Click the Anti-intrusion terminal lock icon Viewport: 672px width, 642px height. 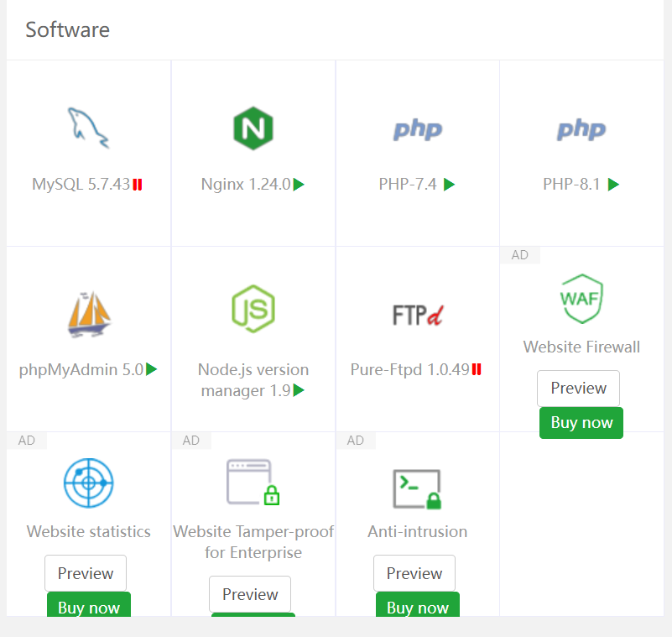coord(417,489)
